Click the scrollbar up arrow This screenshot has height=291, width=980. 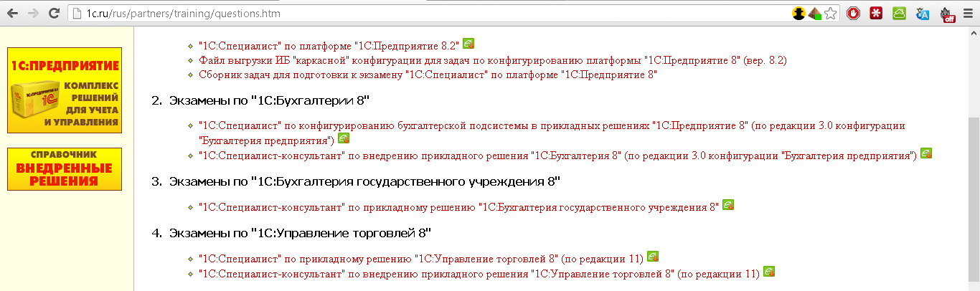(974, 33)
